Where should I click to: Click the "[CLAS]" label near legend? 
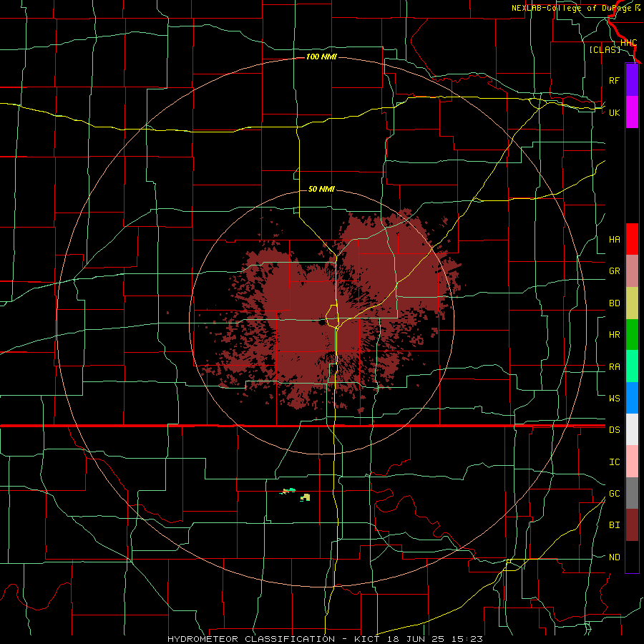pyautogui.click(x=605, y=49)
